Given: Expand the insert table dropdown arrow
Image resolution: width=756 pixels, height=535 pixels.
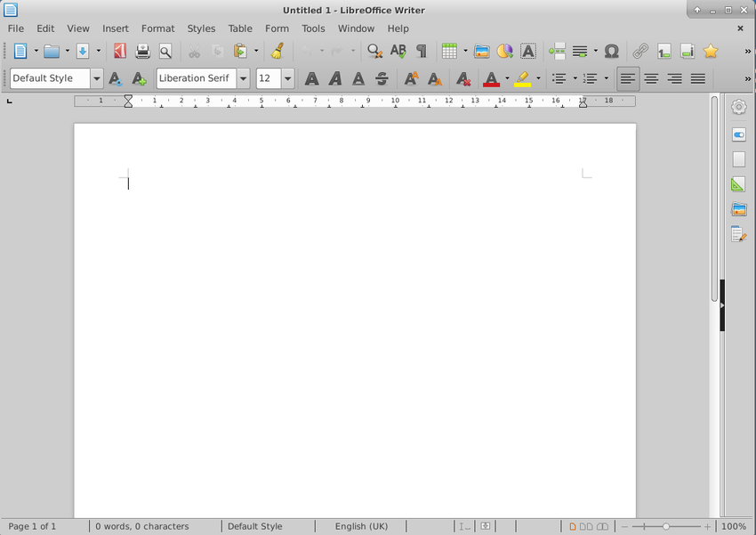Looking at the screenshot, I should [x=465, y=51].
